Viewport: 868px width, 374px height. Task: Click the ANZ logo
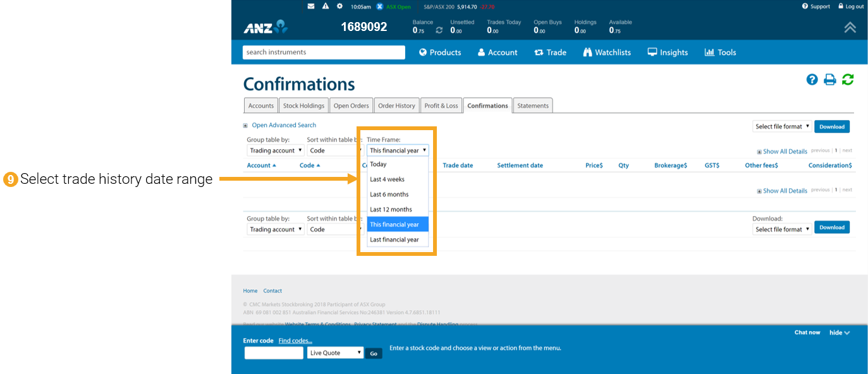click(x=266, y=27)
